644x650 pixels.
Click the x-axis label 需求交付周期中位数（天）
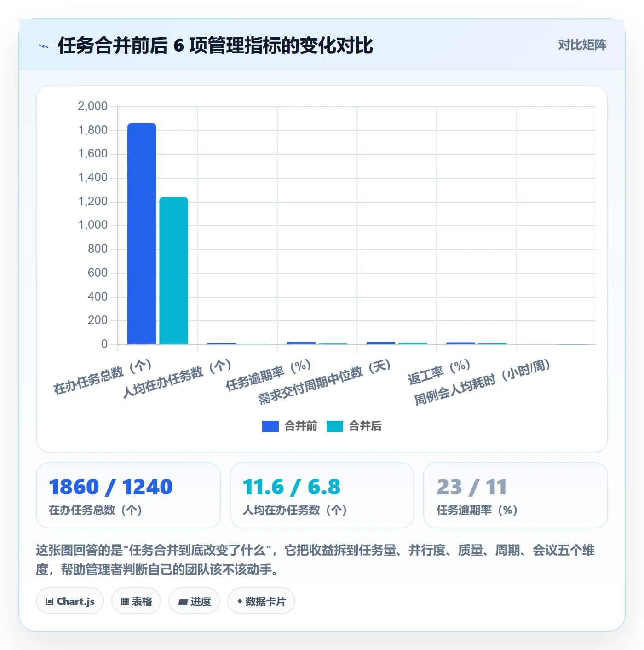pos(324,382)
